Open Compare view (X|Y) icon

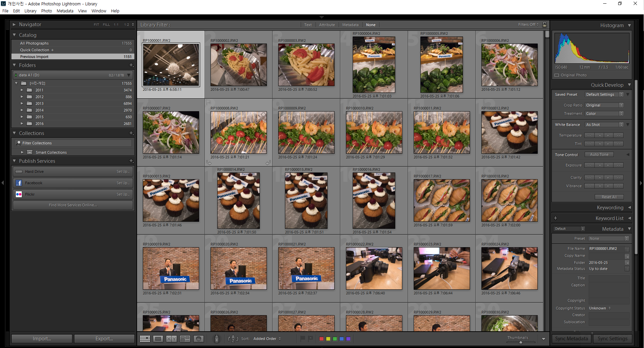pyautogui.click(x=171, y=339)
